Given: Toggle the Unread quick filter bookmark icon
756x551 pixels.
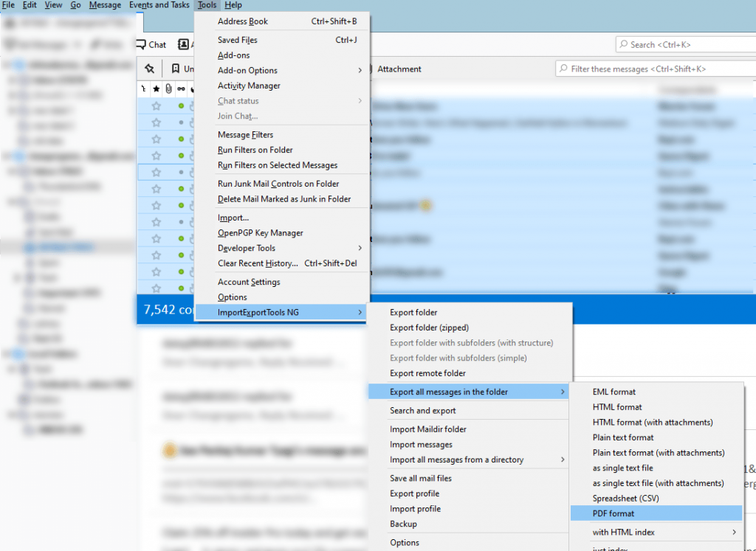Looking at the screenshot, I should pyautogui.click(x=176, y=69).
